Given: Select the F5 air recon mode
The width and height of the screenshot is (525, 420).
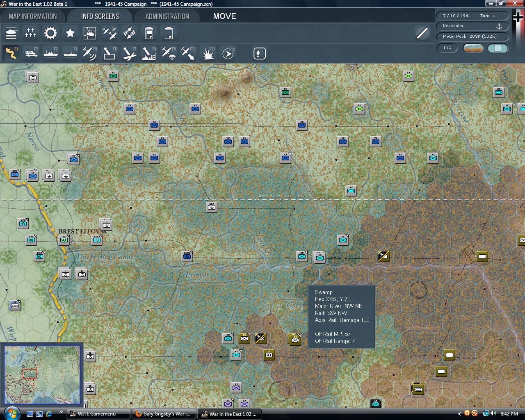Looking at the screenshot, I should pyautogui.click(x=90, y=53).
